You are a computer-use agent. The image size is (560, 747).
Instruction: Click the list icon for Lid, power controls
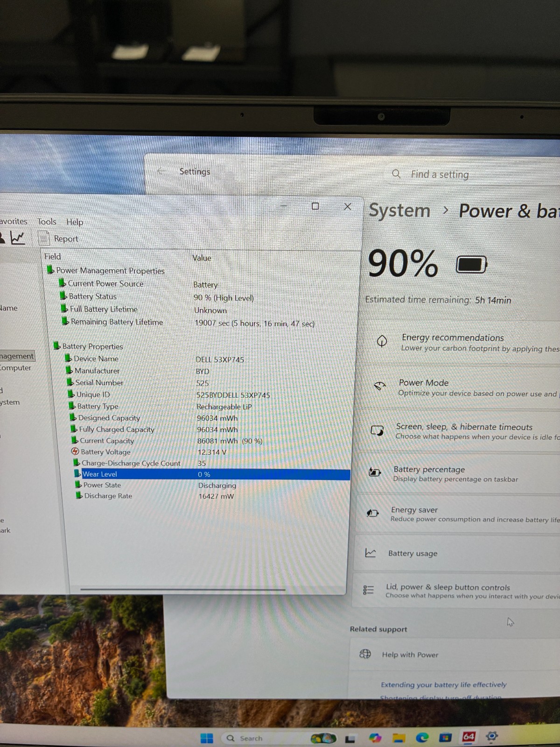tap(368, 590)
